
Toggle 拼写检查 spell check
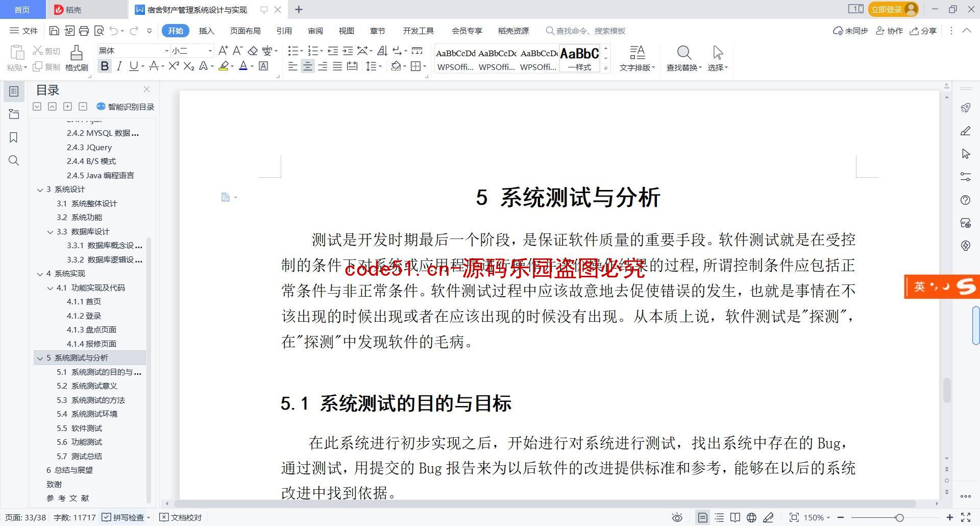pyautogui.click(x=126, y=517)
